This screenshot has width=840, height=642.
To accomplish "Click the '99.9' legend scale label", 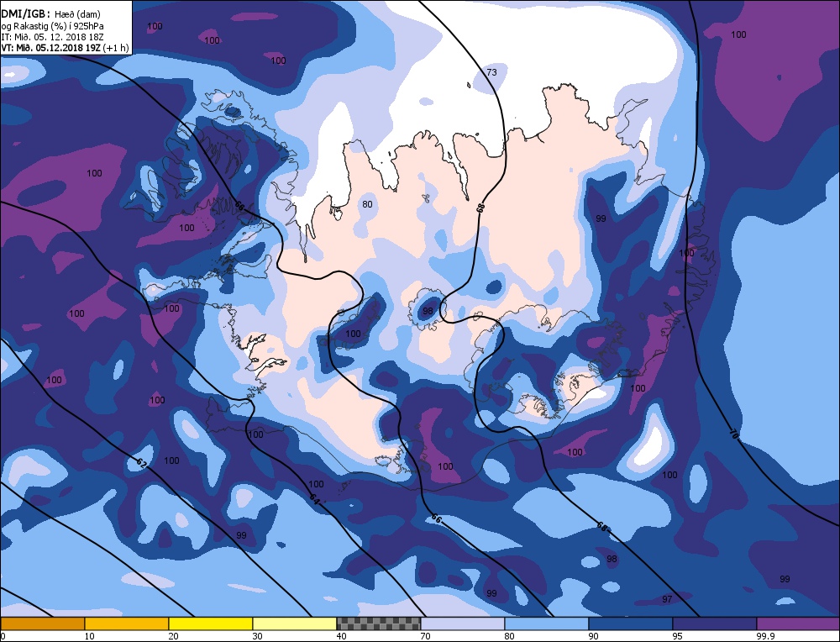I will click(765, 636).
